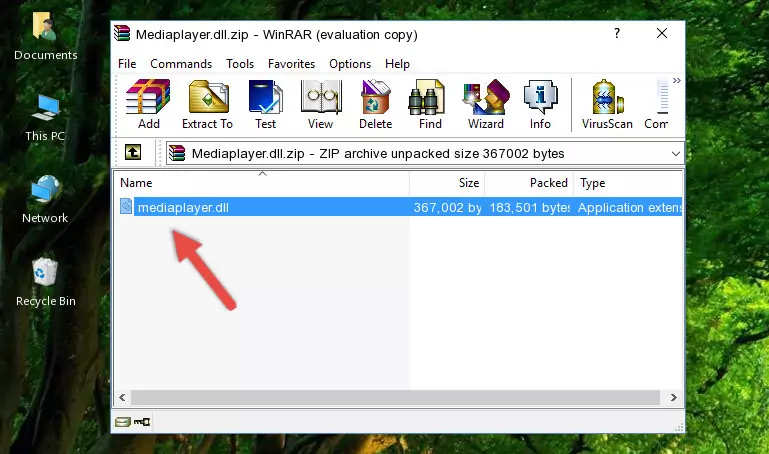Sort by the Type column header
The image size is (769, 454).
pyautogui.click(x=628, y=183)
